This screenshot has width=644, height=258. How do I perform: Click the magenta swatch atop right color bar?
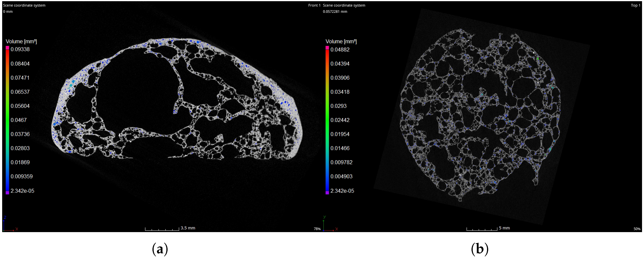pyautogui.click(x=327, y=47)
